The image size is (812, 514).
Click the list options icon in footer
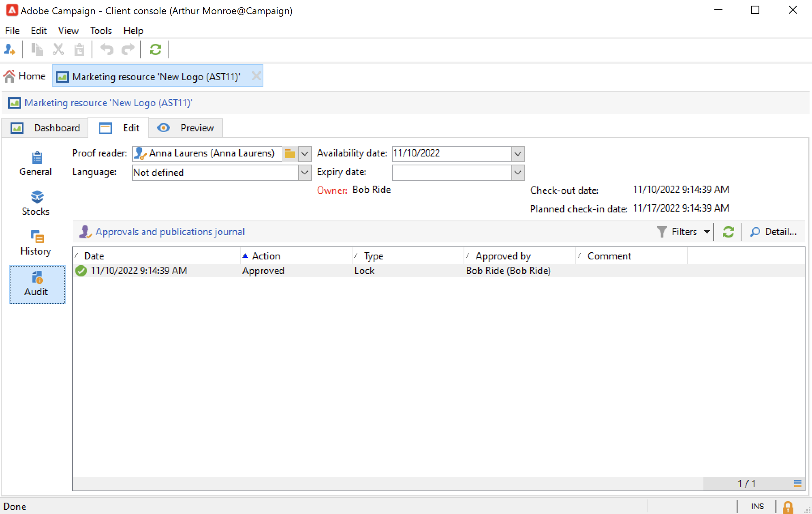797,483
